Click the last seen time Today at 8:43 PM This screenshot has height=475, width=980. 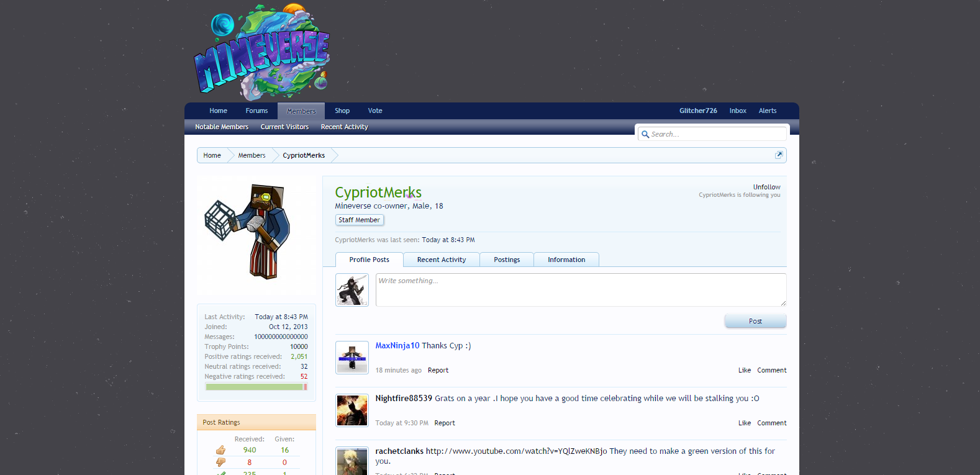(448, 240)
